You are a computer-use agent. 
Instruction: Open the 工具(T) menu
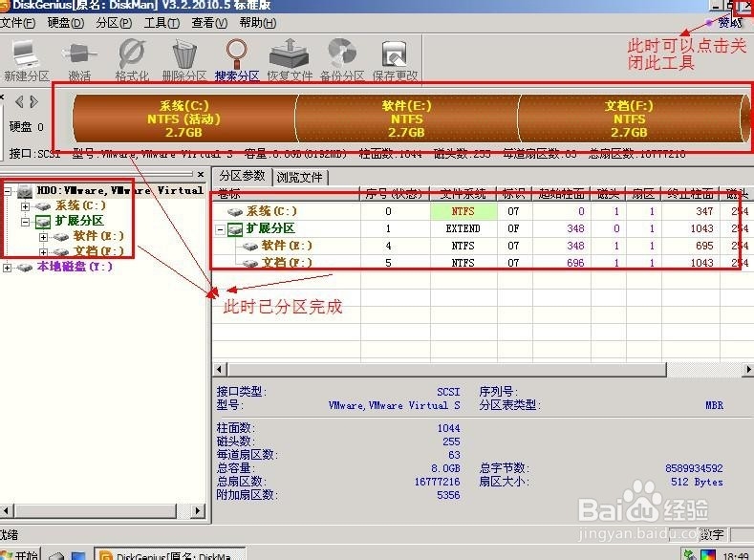(162, 23)
